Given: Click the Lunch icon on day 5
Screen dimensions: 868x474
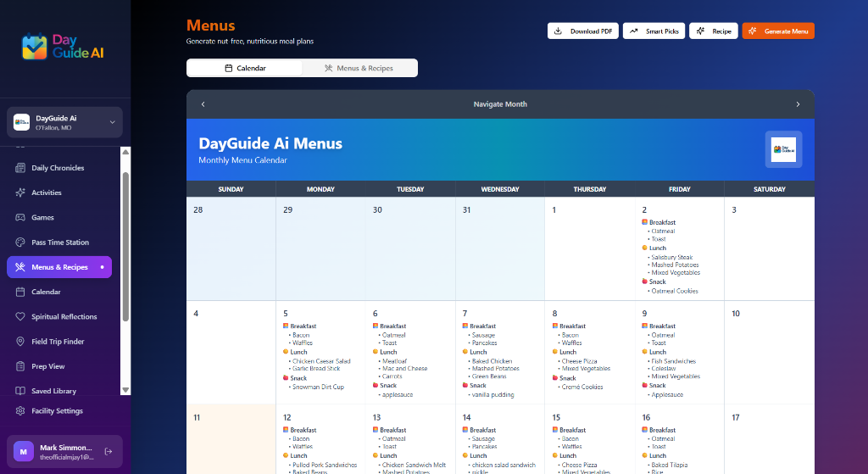Looking at the screenshot, I should pos(286,352).
